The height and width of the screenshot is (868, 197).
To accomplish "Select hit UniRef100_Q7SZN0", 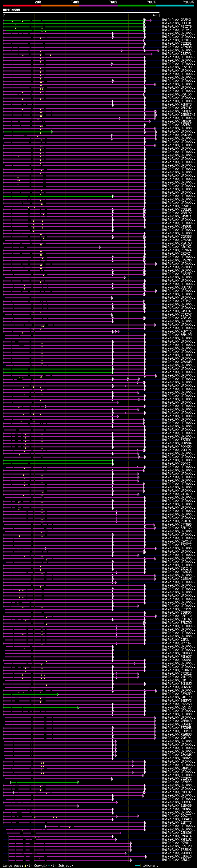I will pos(177,260).
